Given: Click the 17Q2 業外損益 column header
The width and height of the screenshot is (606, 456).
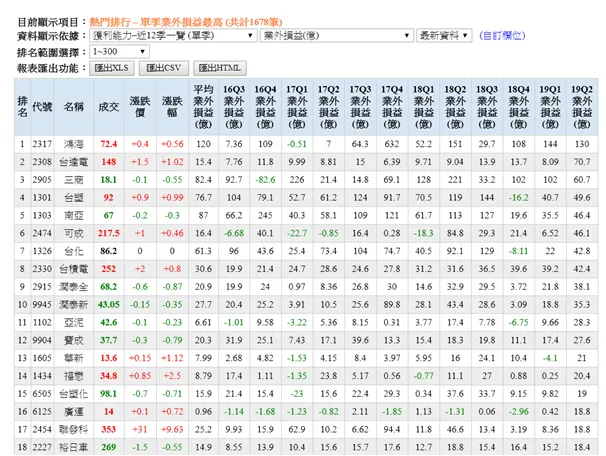Looking at the screenshot, I should (329, 107).
